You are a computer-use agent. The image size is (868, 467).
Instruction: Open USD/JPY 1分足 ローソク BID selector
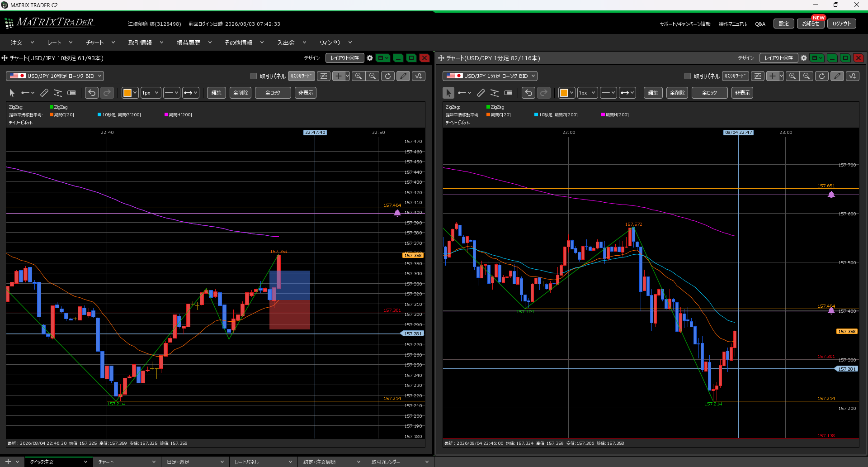[490, 76]
